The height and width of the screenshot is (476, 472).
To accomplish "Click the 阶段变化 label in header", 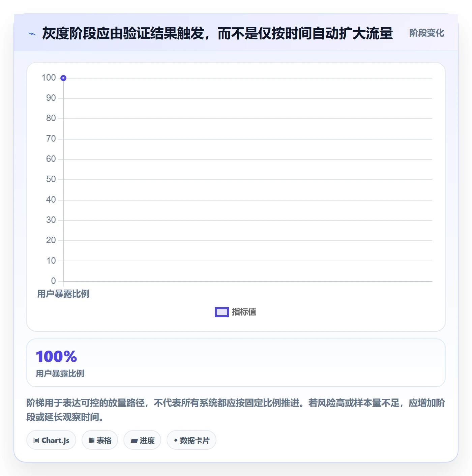I will tap(426, 33).
